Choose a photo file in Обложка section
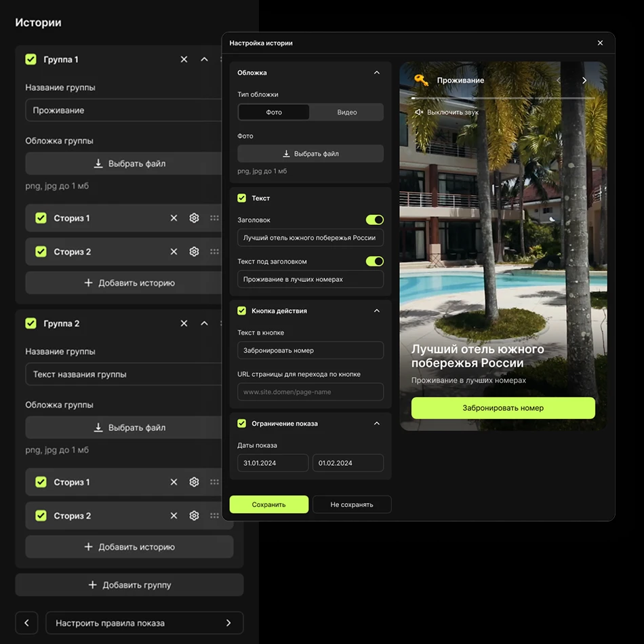This screenshot has width=644, height=644. [310, 154]
